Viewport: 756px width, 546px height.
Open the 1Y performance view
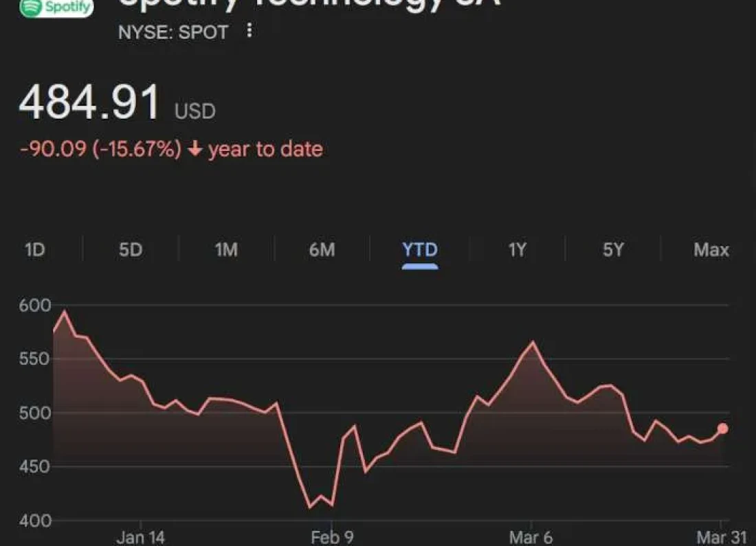pyautogui.click(x=518, y=250)
